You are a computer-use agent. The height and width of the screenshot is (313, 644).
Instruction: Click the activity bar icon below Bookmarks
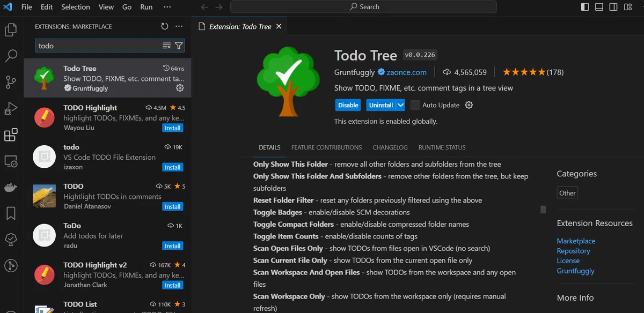(11, 239)
